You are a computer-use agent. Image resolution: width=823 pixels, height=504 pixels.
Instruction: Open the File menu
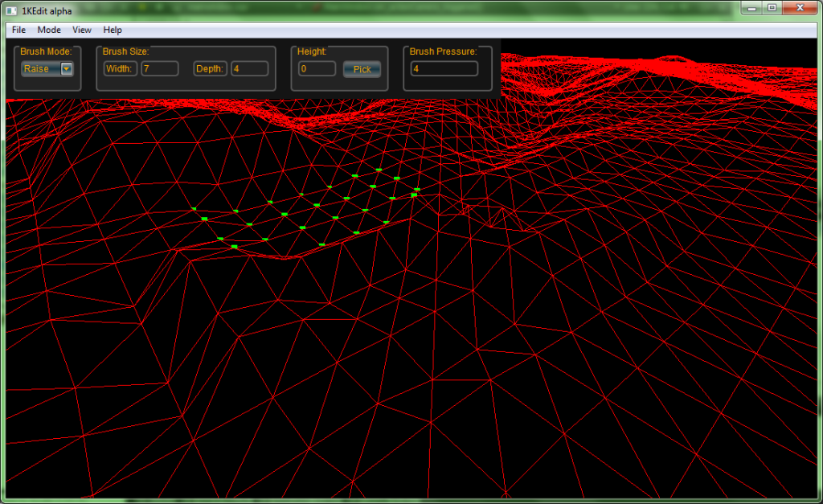[x=18, y=30]
